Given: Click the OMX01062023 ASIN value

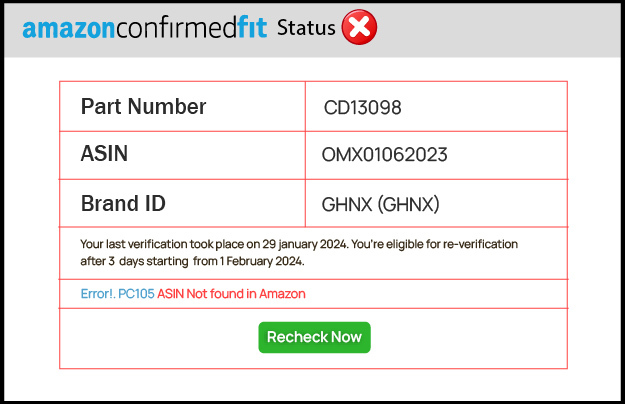Looking at the screenshot, I should (384, 155).
